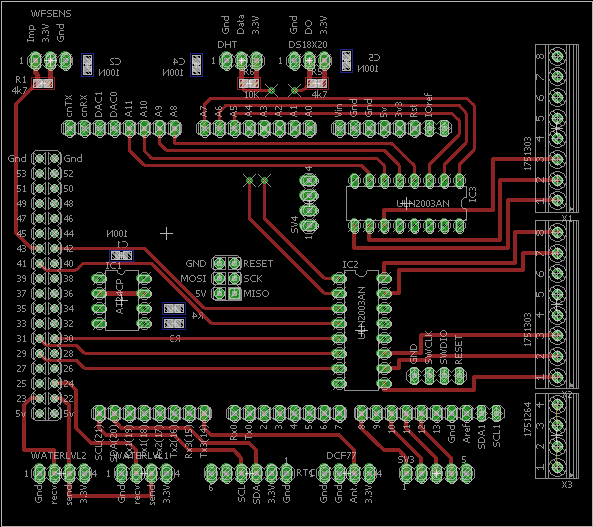The height and width of the screenshot is (527, 593).
Task: Select the ISP header RESET pad
Action: coord(234,263)
